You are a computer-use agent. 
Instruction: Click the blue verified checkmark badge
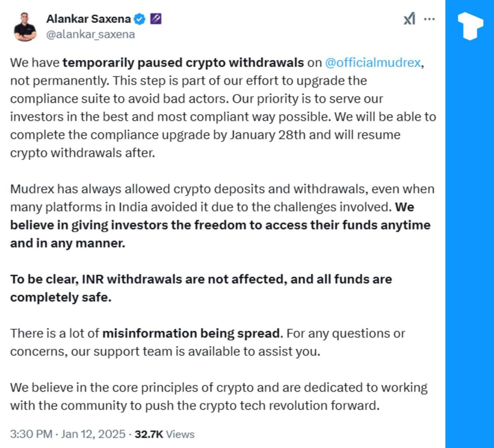pos(139,19)
